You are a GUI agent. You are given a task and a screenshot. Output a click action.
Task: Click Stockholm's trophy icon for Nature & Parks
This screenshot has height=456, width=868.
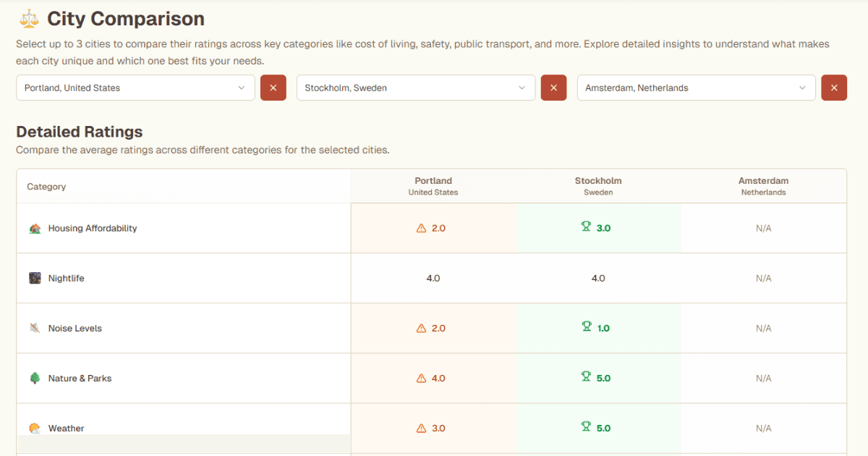click(586, 377)
